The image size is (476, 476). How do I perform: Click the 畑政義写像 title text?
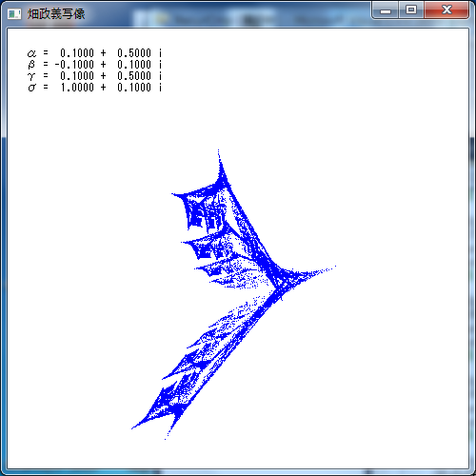pos(56,14)
